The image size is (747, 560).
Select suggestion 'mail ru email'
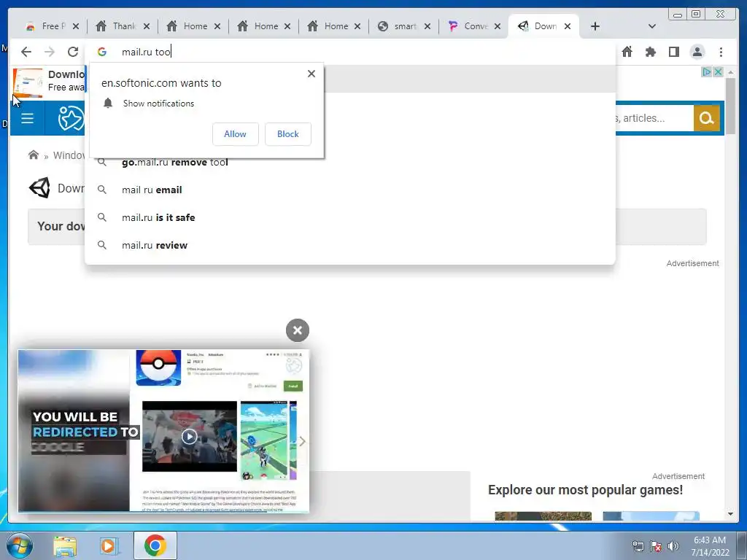pos(350,190)
